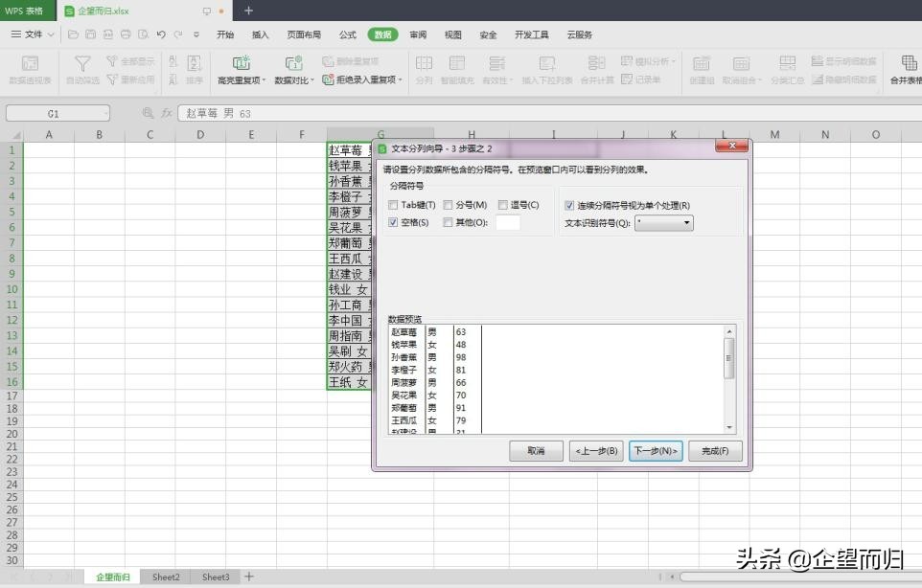Check the 其他(O) other delimiter checkbox

[448, 222]
